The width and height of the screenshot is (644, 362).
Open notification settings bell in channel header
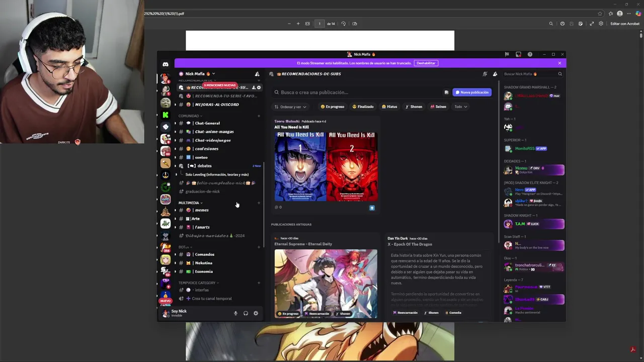[485, 74]
